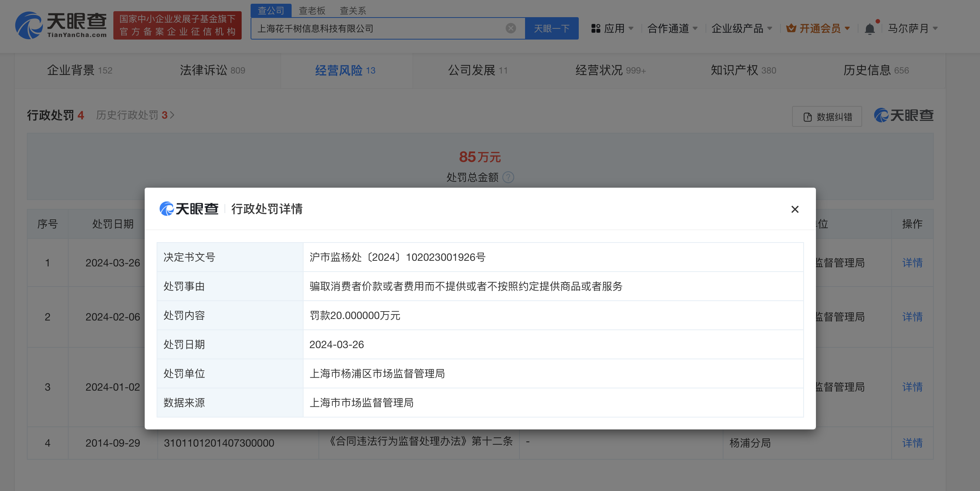The image size is (980, 491).
Task: Click the 应用 grid icon
Action: pos(596,29)
